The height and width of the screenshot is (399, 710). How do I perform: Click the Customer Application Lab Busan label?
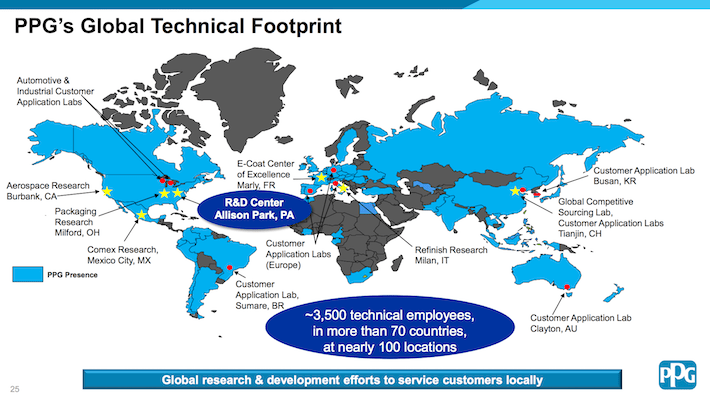(x=643, y=176)
